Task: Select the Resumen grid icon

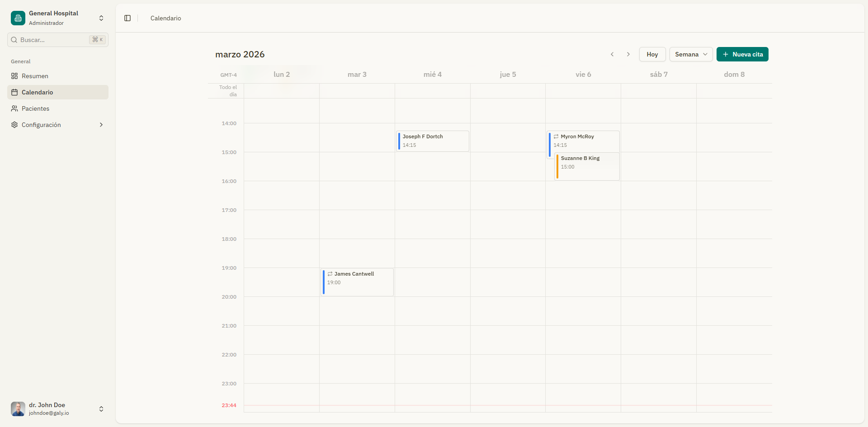Action: 14,76
